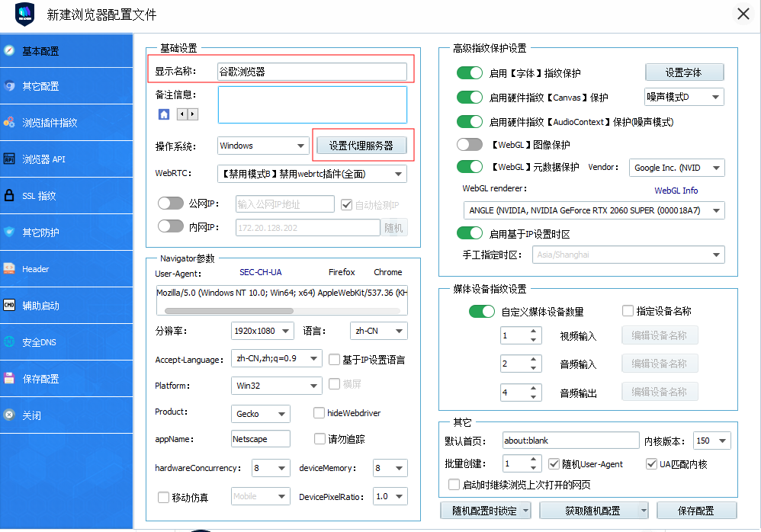Click the 安全DNS globe icon
Screen dimensions: 761x532
[x=9, y=341]
